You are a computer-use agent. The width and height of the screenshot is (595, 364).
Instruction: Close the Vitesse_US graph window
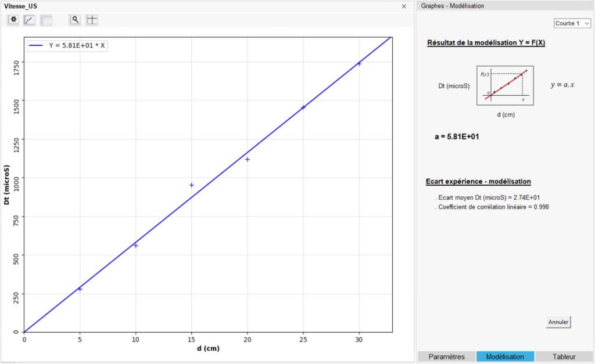pyautogui.click(x=404, y=6)
